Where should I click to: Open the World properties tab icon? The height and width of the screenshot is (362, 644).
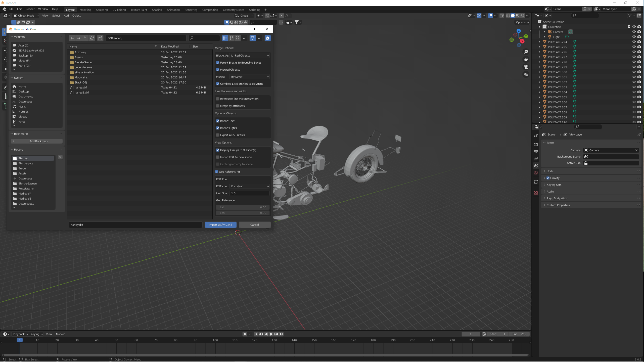[536, 173]
